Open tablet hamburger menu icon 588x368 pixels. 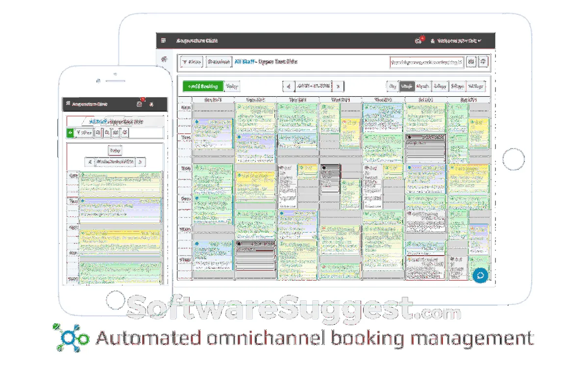[163, 41]
